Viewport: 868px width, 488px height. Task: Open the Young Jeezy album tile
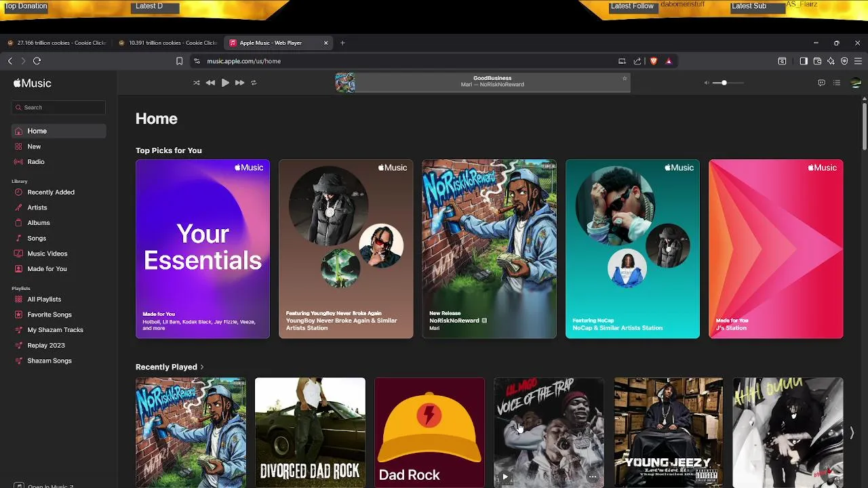pos(669,432)
